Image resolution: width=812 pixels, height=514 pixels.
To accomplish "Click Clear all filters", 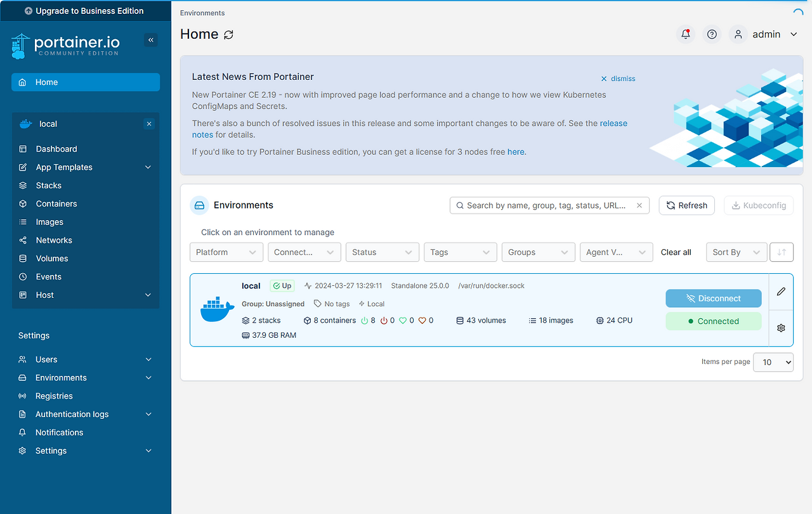I will 676,252.
